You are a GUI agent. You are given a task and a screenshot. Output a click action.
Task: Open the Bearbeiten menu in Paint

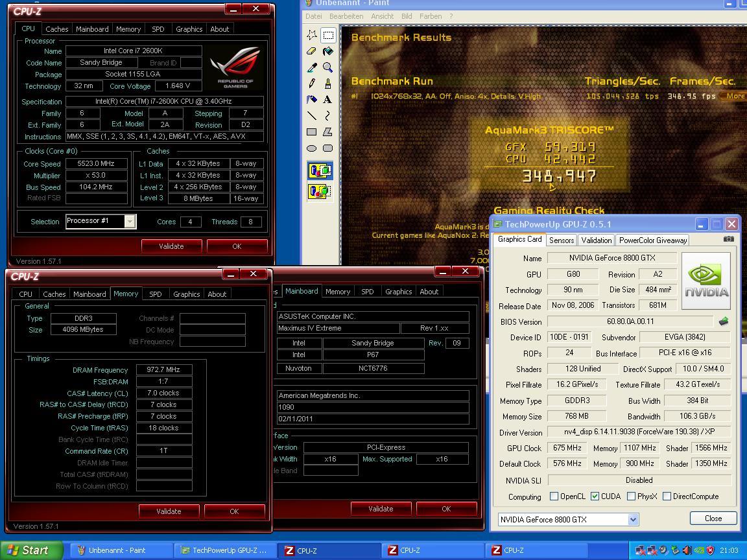click(x=346, y=16)
